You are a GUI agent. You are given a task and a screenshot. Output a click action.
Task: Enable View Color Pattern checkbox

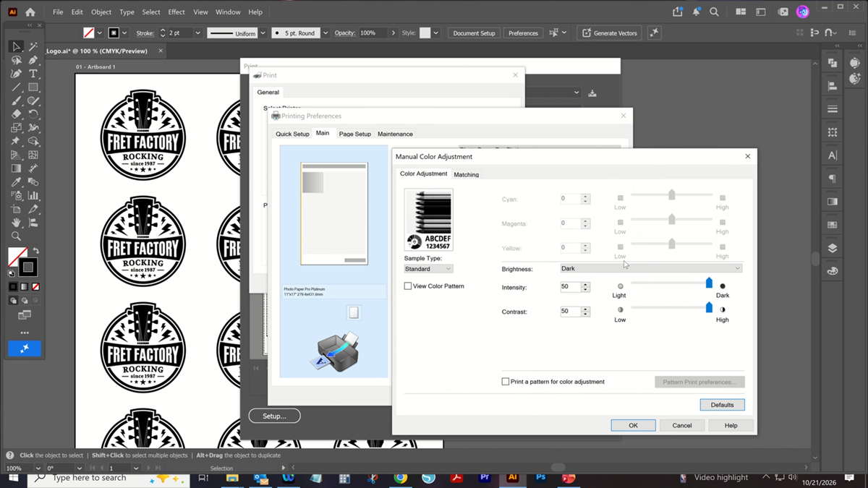coord(408,286)
